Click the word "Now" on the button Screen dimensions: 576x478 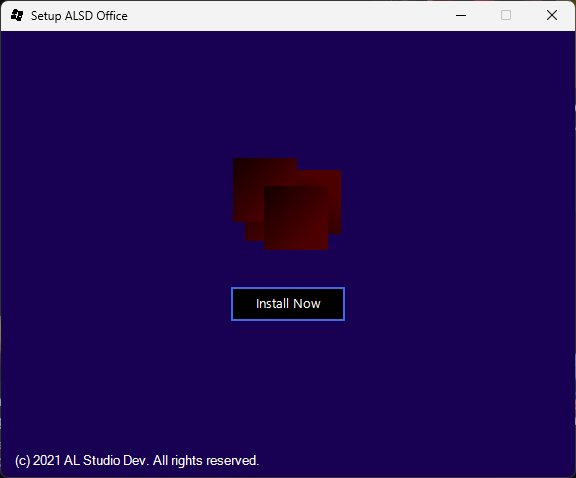[x=307, y=304]
